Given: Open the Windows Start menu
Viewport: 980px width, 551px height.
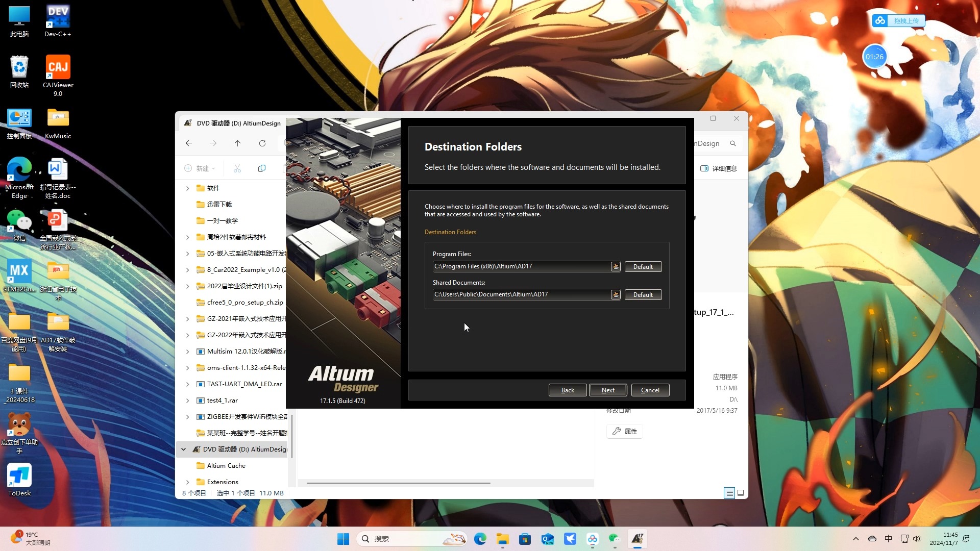Looking at the screenshot, I should click(x=343, y=539).
